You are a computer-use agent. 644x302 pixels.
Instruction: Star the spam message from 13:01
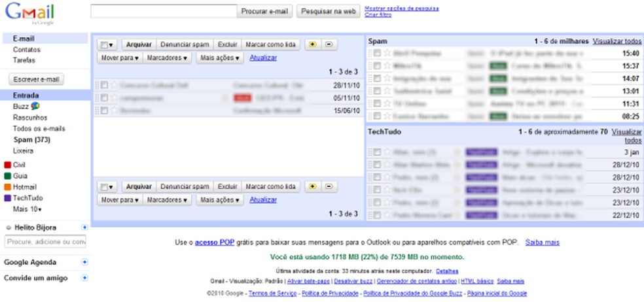[x=387, y=91]
